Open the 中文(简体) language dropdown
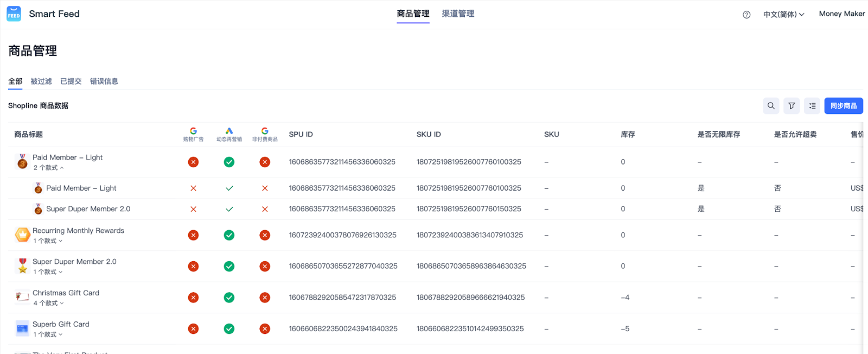868x354 pixels. coord(783,15)
